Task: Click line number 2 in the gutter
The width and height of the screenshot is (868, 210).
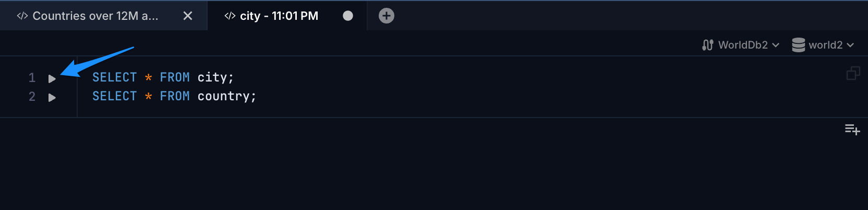Action: tap(32, 97)
